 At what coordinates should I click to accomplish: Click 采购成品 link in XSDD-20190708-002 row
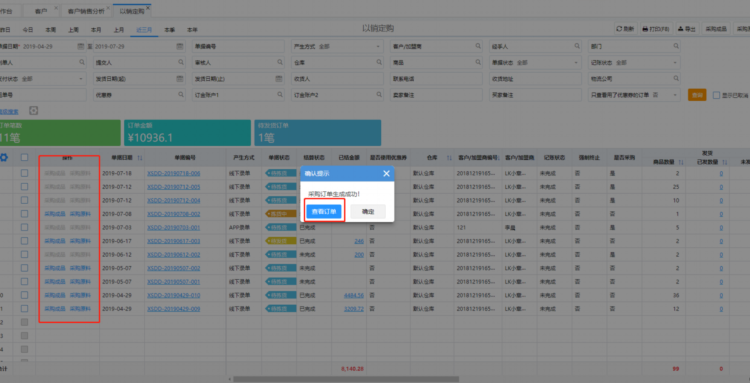pyautogui.click(x=55, y=214)
